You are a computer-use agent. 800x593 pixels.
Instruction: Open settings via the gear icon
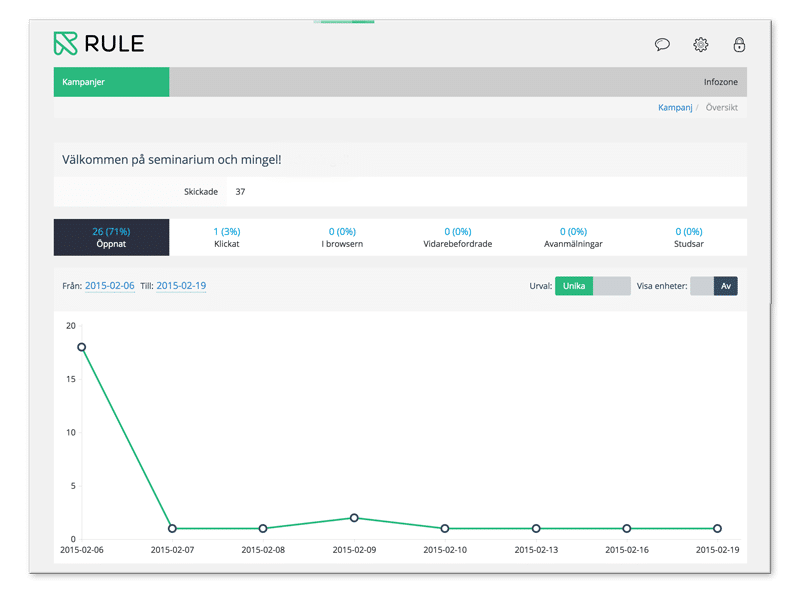click(701, 44)
